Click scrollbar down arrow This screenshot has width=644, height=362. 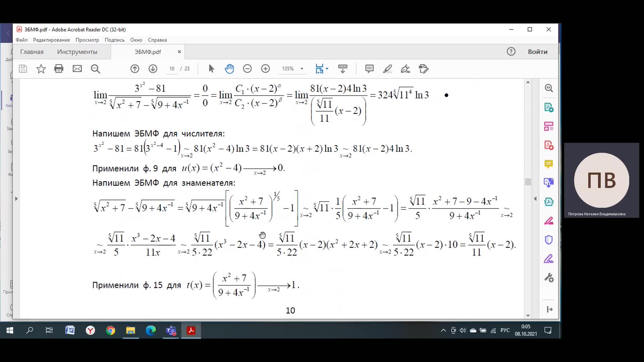click(528, 315)
